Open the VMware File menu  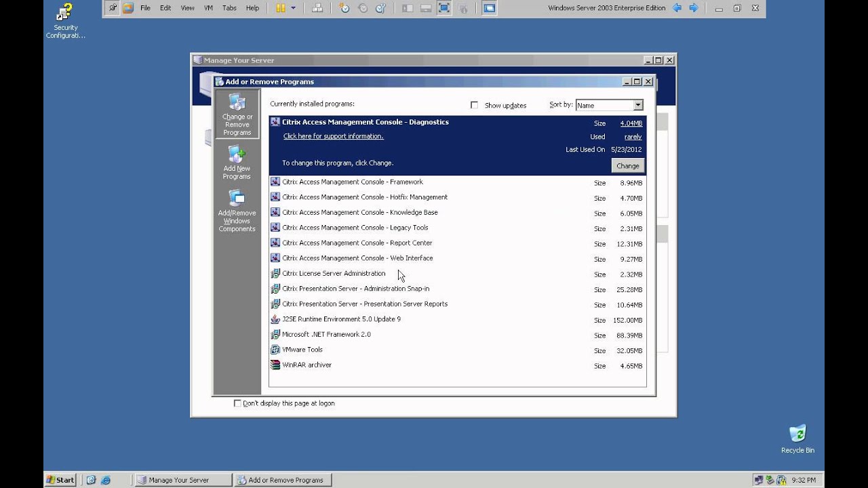tap(145, 8)
